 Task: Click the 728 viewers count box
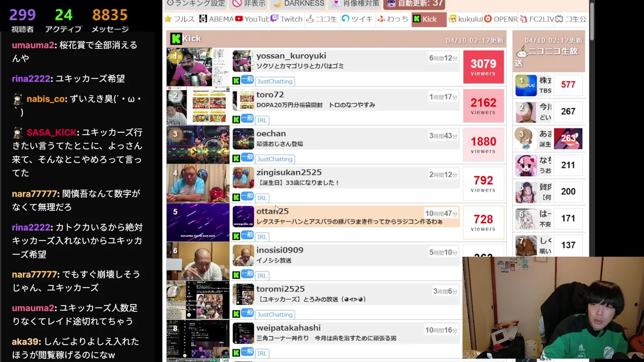coord(483,222)
